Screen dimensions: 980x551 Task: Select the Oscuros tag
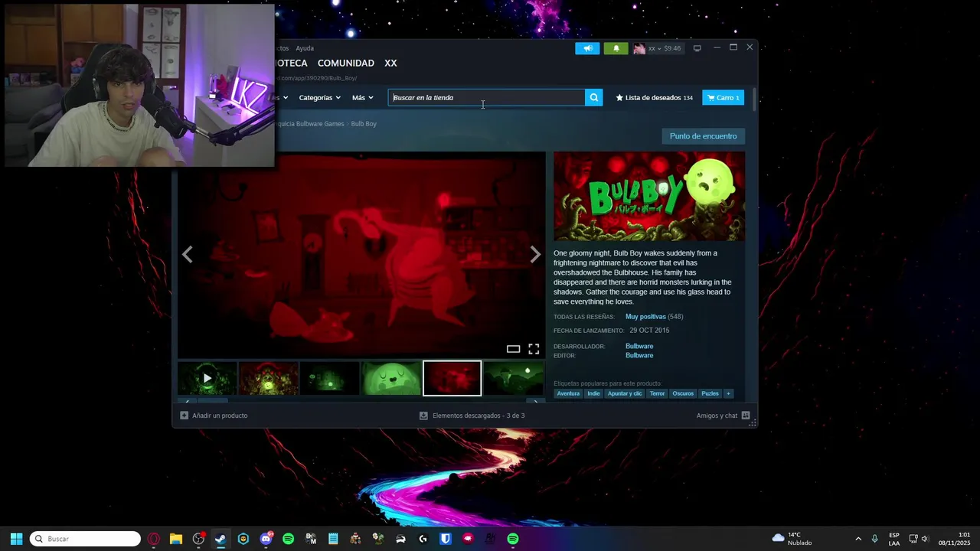tap(683, 393)
